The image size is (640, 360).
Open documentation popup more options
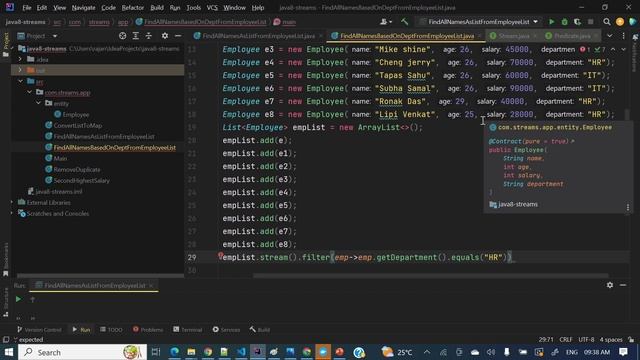click(x=628, y=207)
